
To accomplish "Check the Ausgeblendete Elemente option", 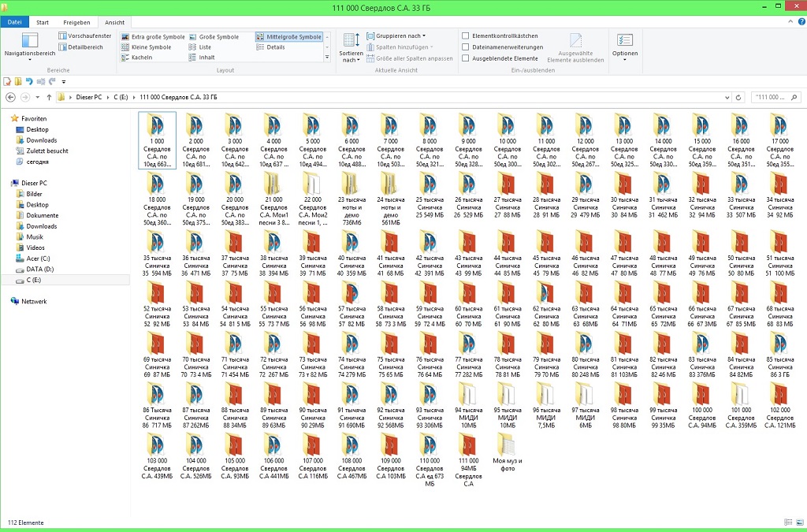I will 465,58.
